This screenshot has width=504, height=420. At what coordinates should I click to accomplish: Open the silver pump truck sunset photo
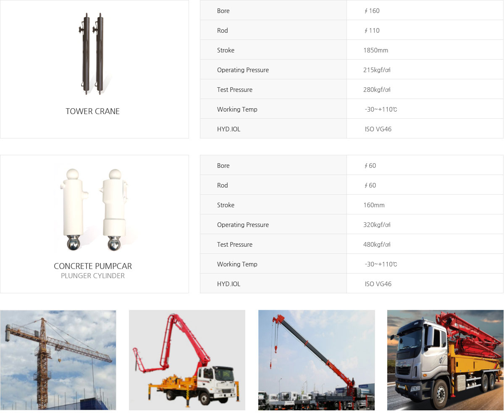[445, 360]
